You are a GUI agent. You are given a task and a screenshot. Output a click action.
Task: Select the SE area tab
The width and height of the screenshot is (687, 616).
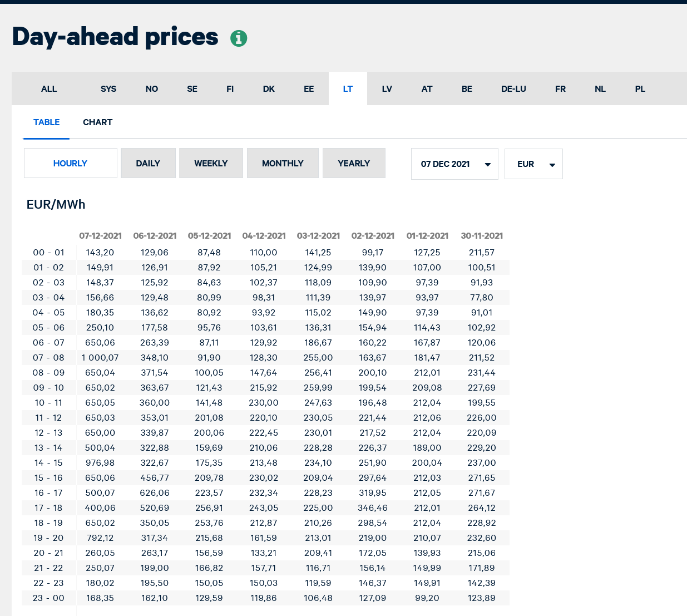pyautogui.click(x=192, y=89)
